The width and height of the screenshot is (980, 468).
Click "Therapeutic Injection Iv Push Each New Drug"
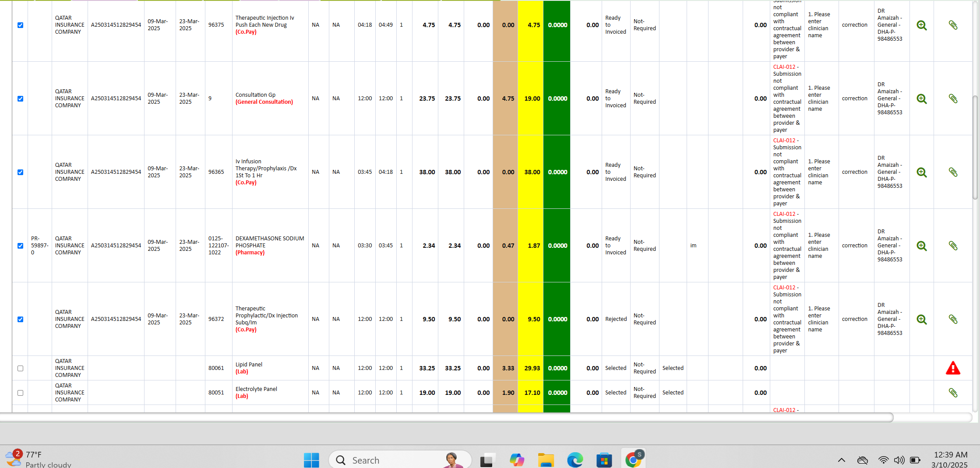(x=264, y=21)
